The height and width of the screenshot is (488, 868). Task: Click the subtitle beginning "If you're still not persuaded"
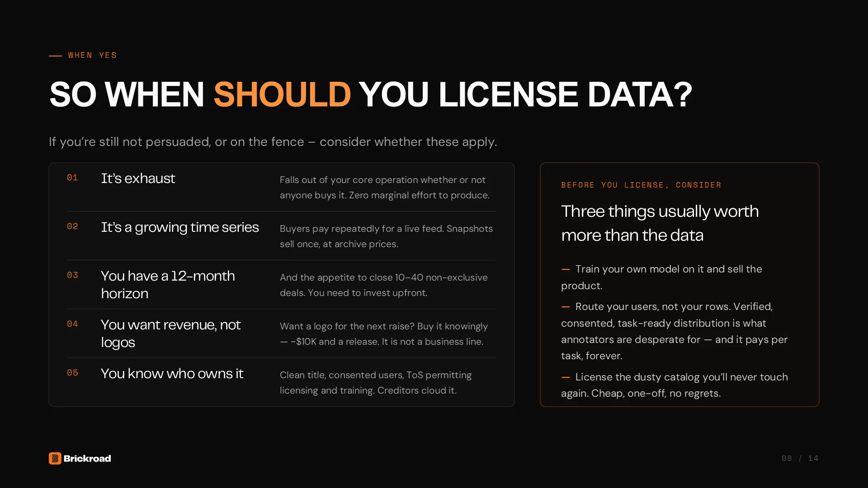coord(273,142)
